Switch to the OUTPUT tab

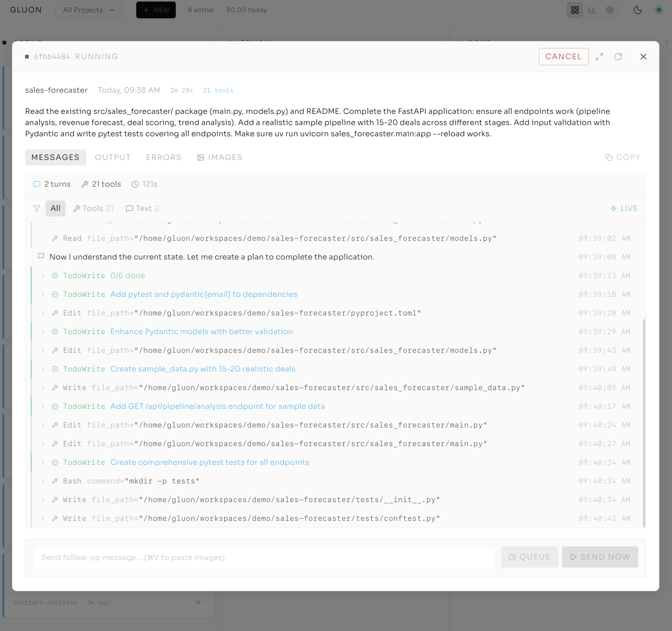point(113,157)
